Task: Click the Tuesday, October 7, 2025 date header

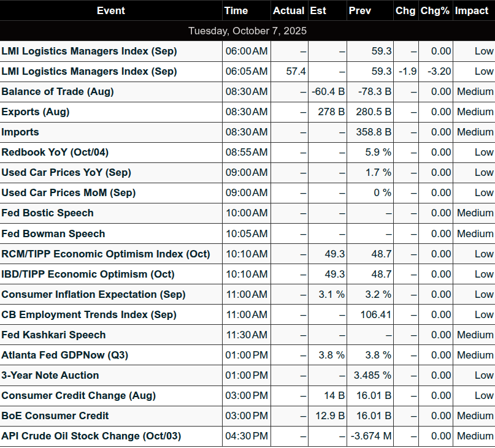Action: tap(247, 31)
